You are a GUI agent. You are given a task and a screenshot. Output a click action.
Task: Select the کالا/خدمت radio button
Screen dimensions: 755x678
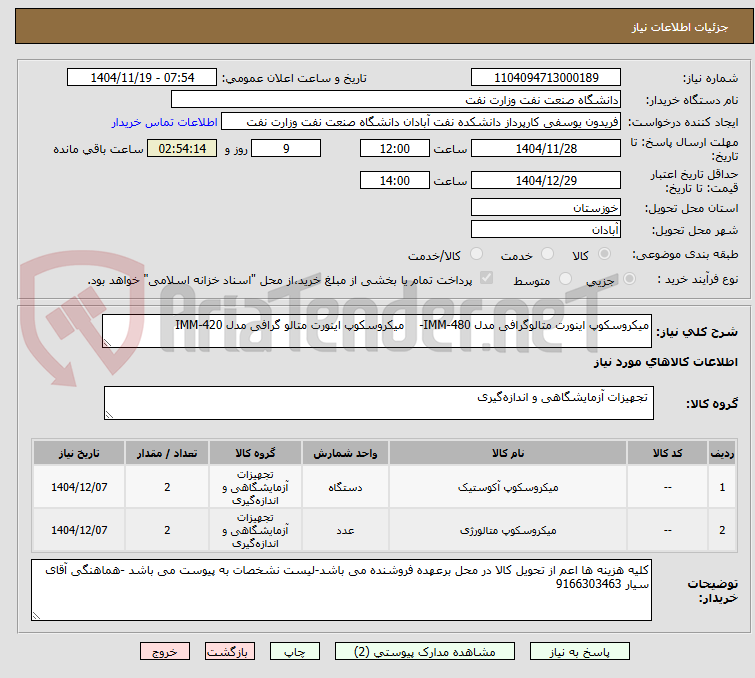point(476,254)
